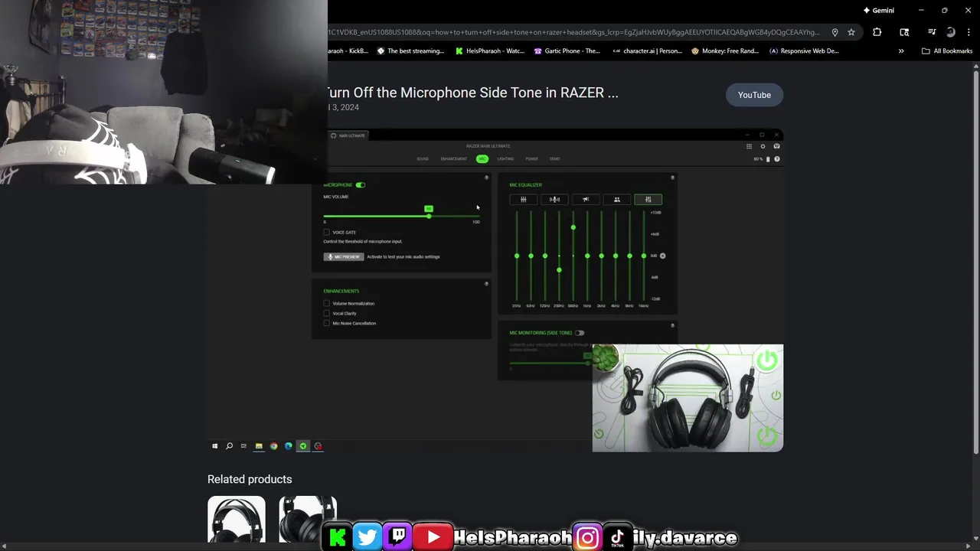Open help icon on Mic Equalizer panel
This screenshot has width=980, height=551.
673,178
